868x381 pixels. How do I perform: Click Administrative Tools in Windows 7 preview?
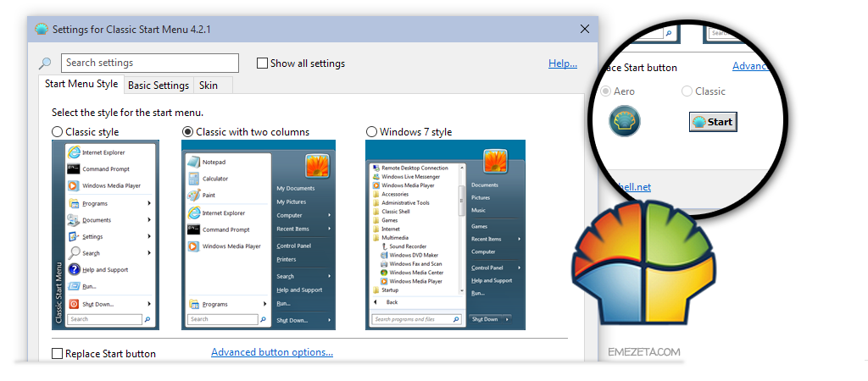tap(401, 203)
